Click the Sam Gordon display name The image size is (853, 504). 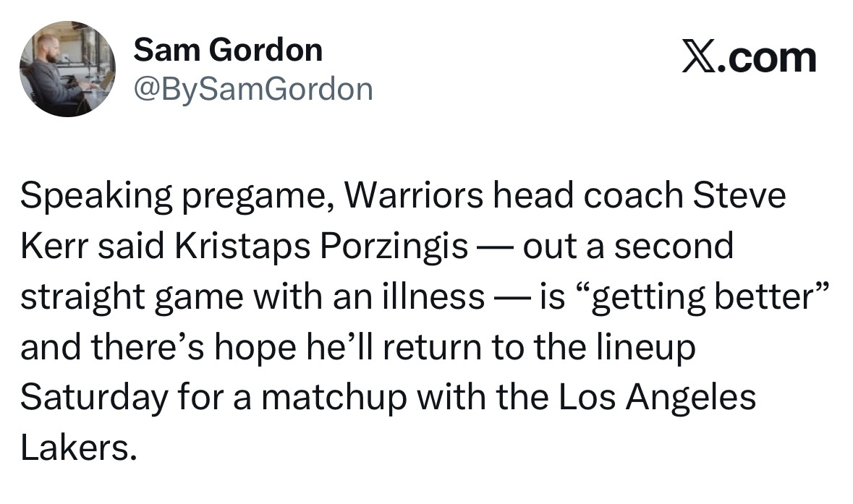coord(228,50)
